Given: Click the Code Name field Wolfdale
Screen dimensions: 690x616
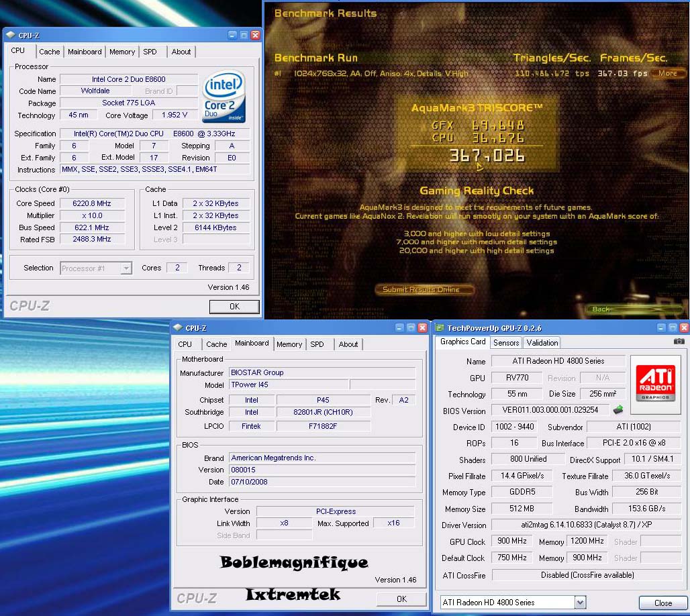Looking at the screenshot, I should coord(95,91).
